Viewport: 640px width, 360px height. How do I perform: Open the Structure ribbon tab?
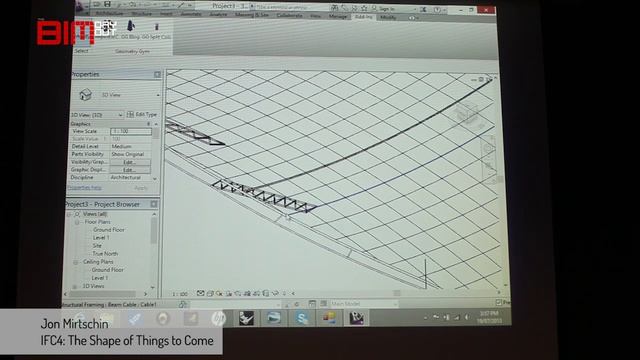(142, 14)
